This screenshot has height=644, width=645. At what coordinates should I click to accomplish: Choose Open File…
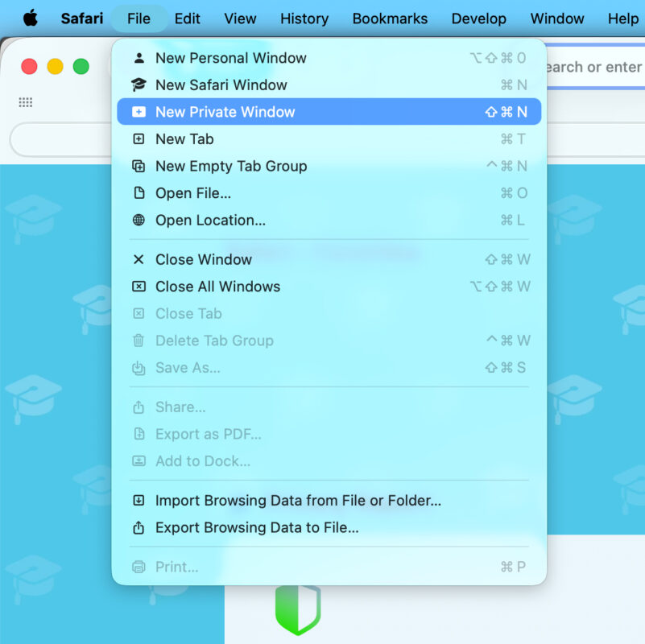click(329, 193)
